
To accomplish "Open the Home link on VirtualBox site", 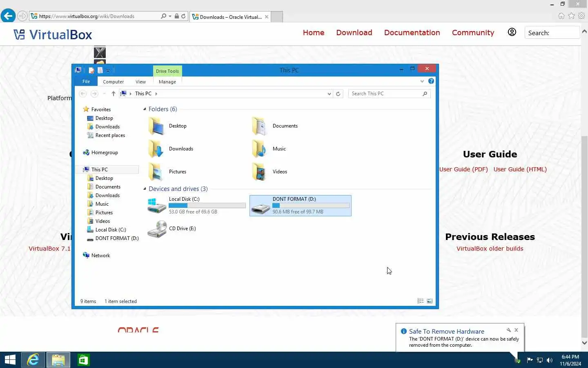I will (x=314, y=32).
